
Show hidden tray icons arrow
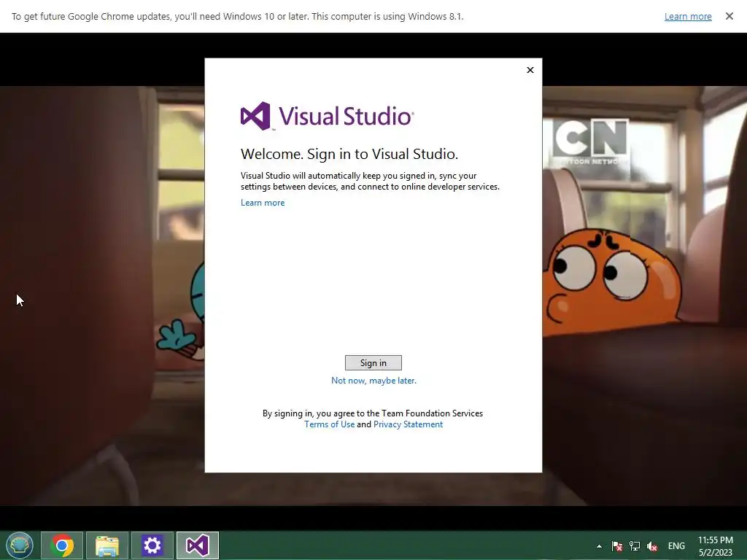coord(599,546)
